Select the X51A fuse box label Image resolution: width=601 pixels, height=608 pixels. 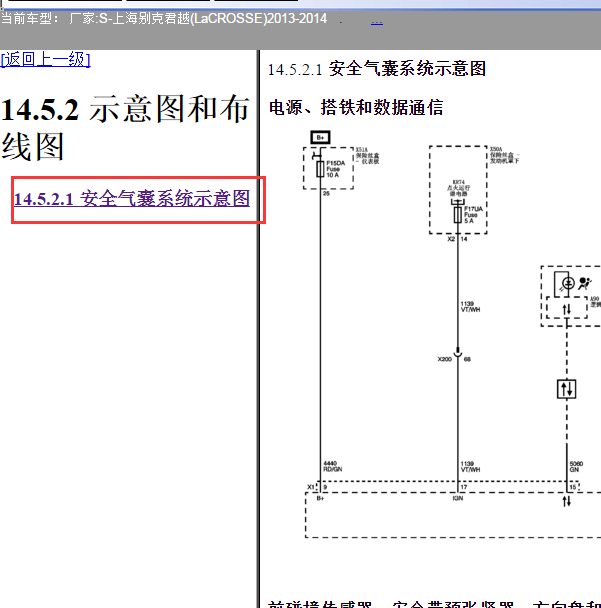[368, 155]
